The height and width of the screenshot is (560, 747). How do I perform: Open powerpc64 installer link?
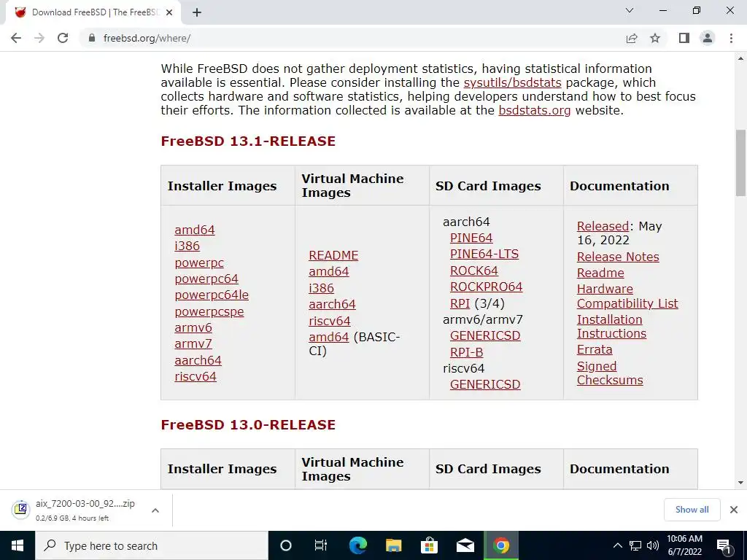206,279
